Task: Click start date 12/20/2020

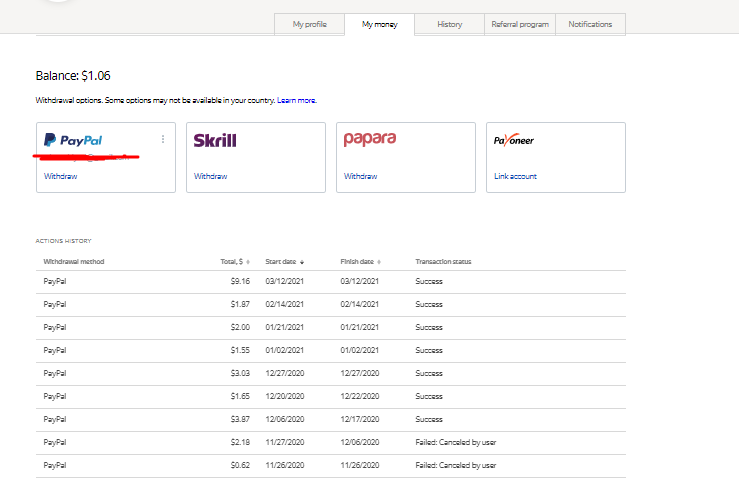Action: point(285,396)
